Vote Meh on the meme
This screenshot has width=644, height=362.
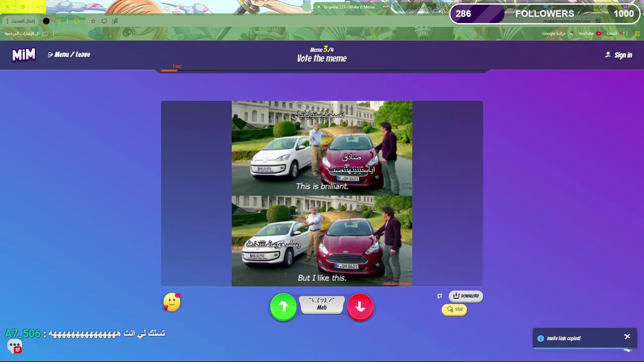[x=321, y=305]
